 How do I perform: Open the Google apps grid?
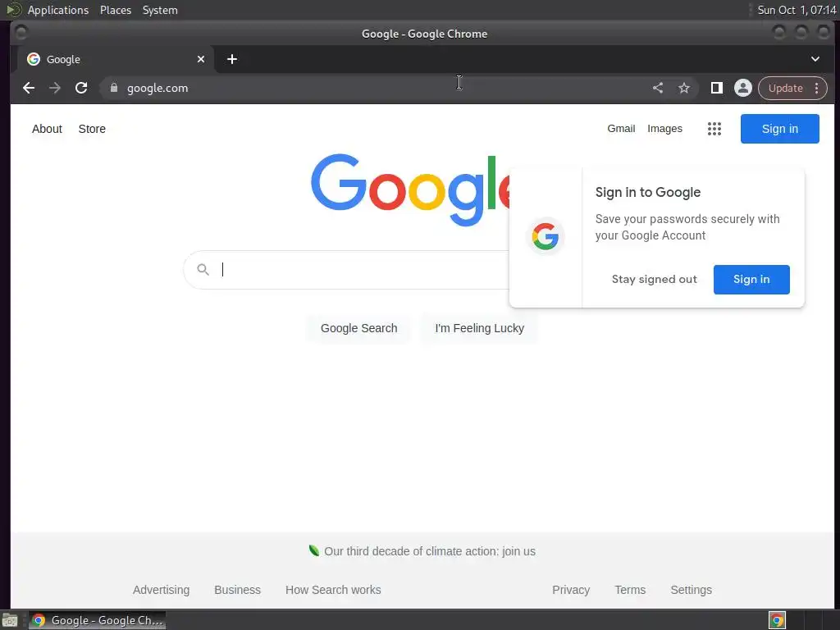click(714, 129)
